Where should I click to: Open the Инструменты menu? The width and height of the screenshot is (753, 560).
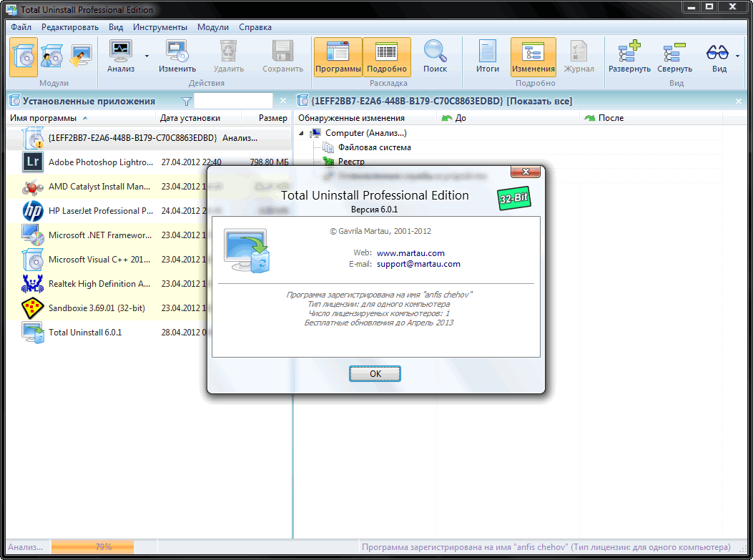point(160,27)
